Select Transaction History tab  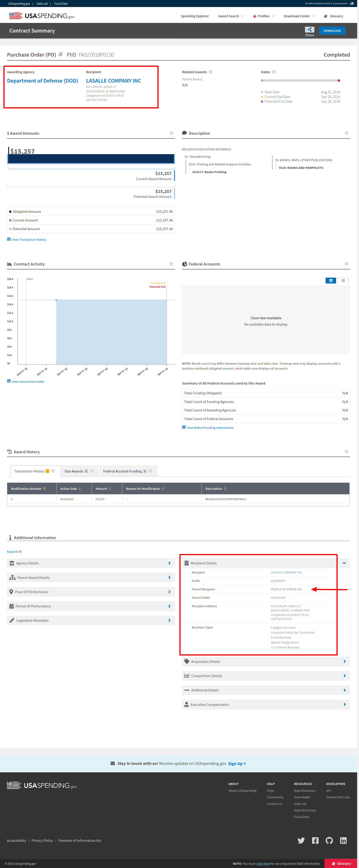coord(35,471)
